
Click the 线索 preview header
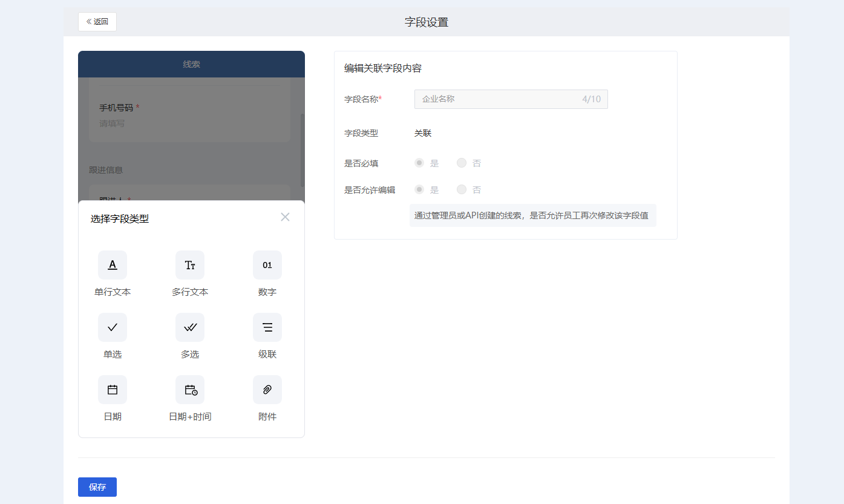(x=191, y=64)
